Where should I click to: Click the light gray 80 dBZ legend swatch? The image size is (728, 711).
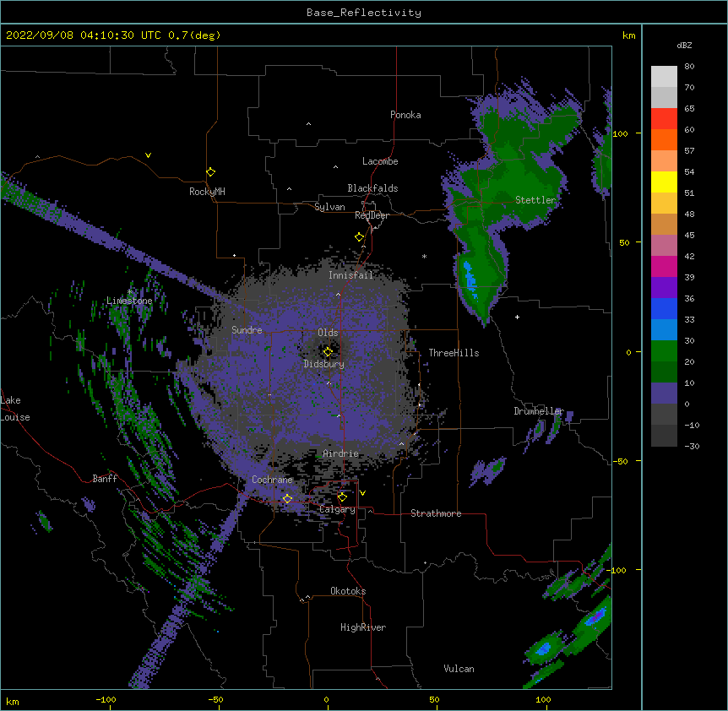tap(664, 77)
